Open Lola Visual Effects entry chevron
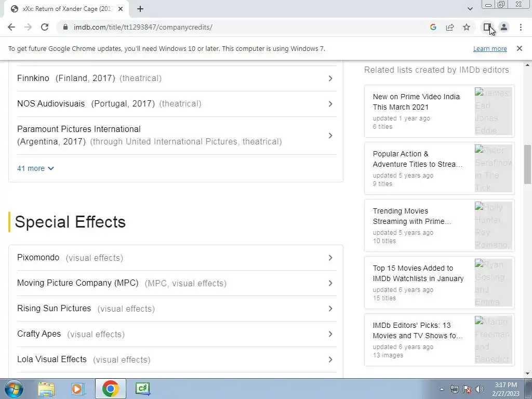The height and width of the screenshot is (399, 532). pyautogui.click(x=330, y=360)
